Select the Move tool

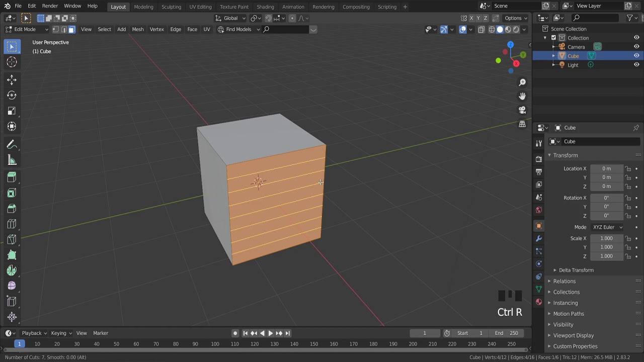(x=12, y=80)
